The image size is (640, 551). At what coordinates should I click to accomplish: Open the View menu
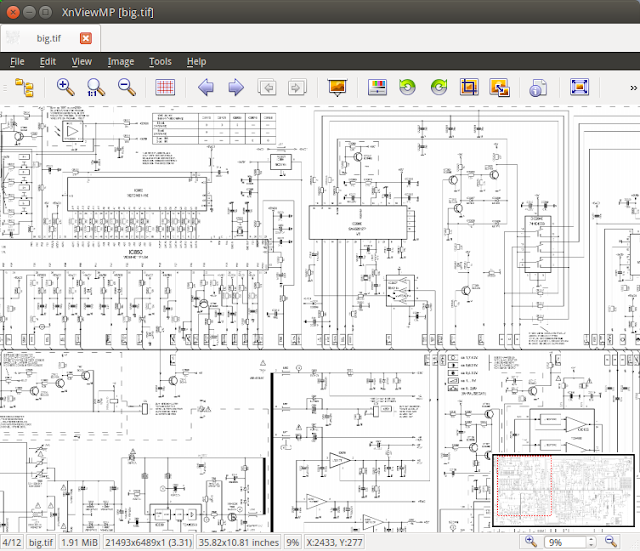pyautogui.click(x=82, y=62)
